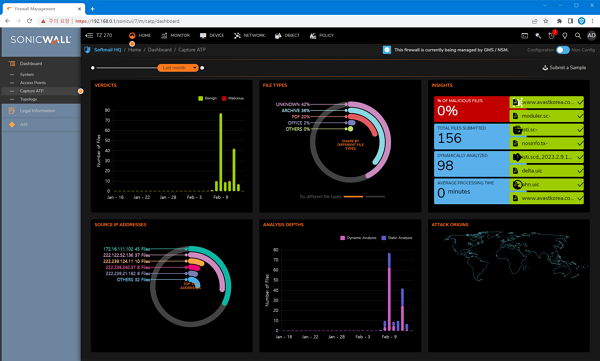This screenshot has height=361, width=600.
Task: Click the red security warning icon in the address bar
Action: pos(43,21)
